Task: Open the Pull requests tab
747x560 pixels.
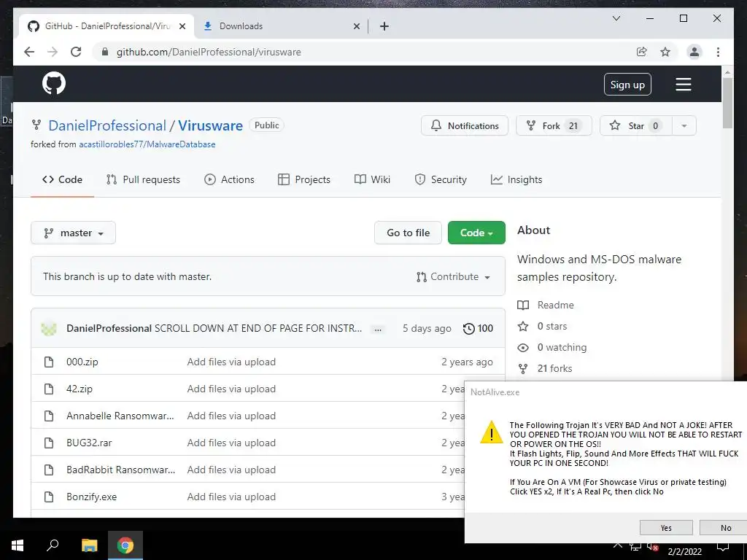Action: click(144, 179)
